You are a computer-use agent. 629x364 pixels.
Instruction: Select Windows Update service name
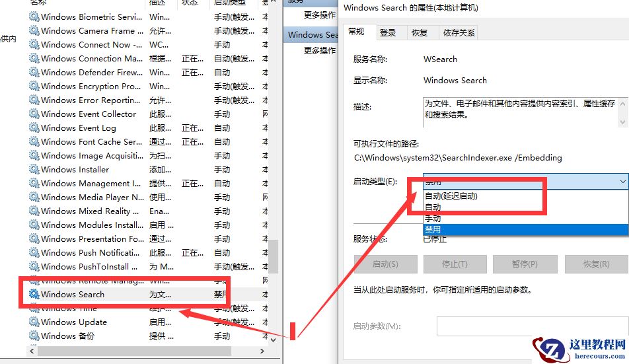pos(74,322)
